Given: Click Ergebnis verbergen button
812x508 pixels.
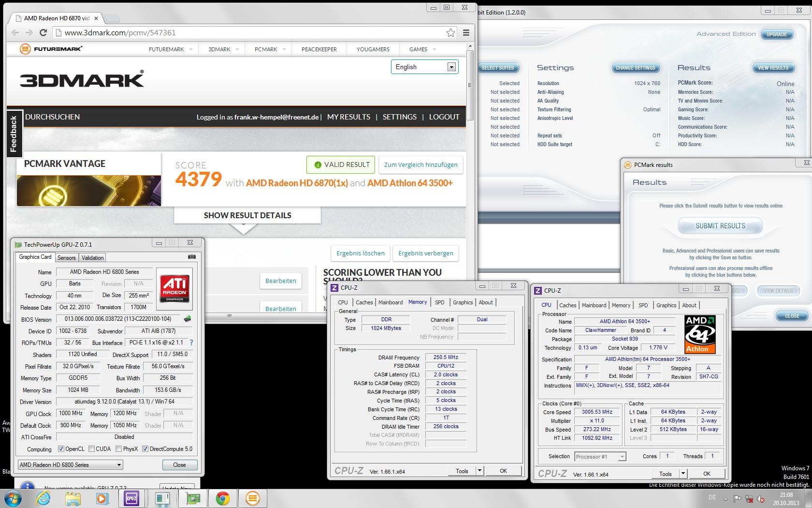Looking at the screenshot, I should tap(426, 253).
